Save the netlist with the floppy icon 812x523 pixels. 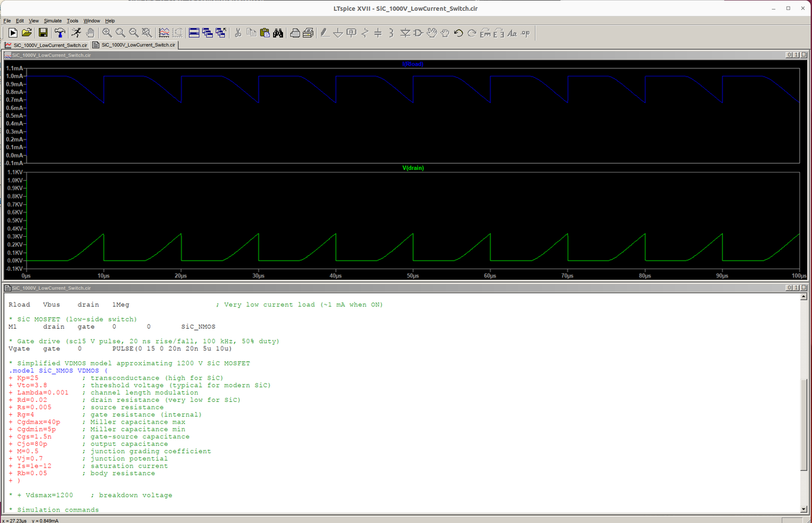point(43,33)
